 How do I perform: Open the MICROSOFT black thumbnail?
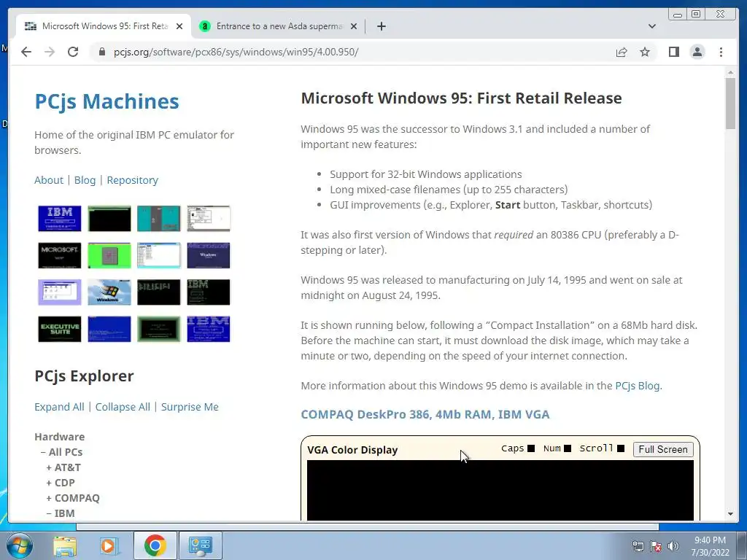(x=60, y=255)
